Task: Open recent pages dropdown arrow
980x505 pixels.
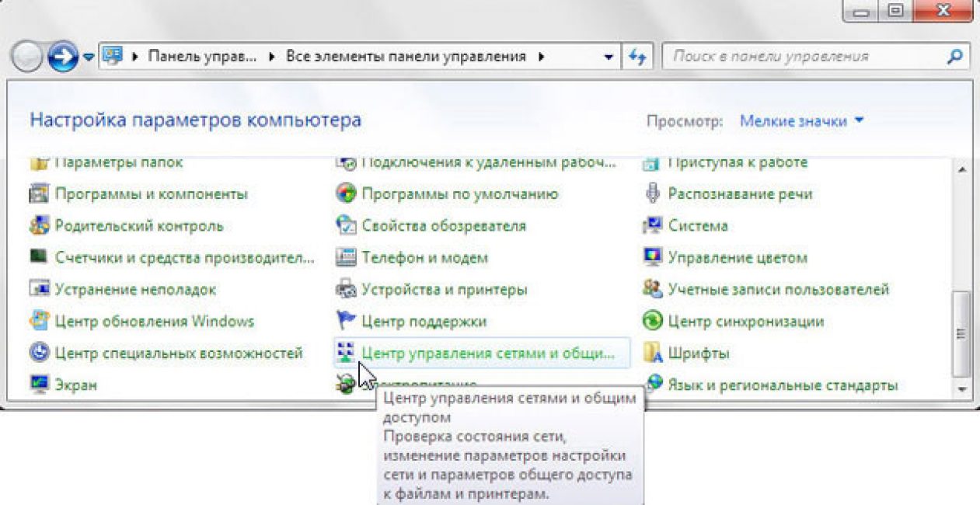Action: click(x=88, y=57)
